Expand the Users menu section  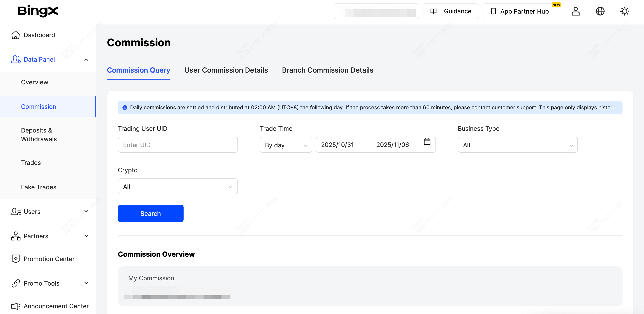(86, 211)
